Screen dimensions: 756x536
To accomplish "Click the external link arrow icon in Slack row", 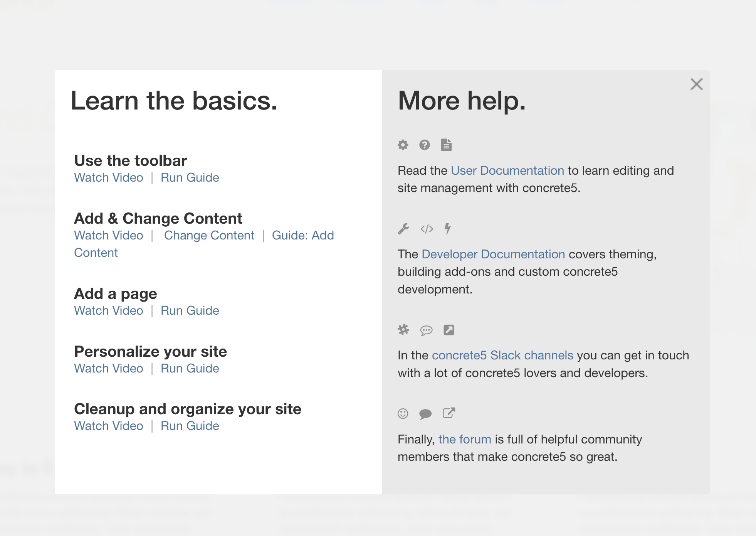I will point(449,330).
